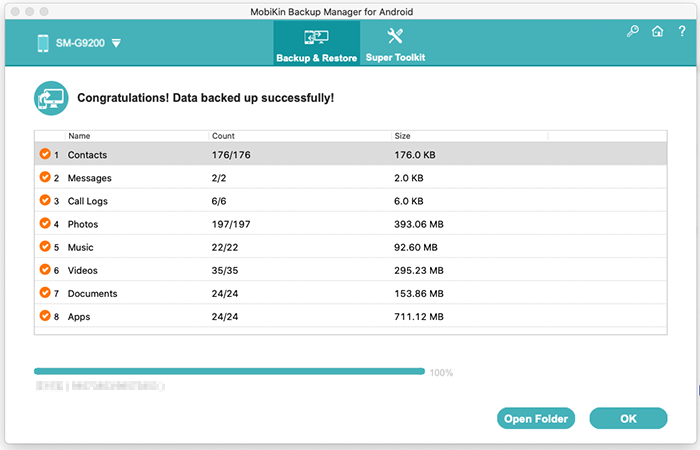Click the orange checkmark beside Apps
700x450 pixels.
(x=45, y=316)
